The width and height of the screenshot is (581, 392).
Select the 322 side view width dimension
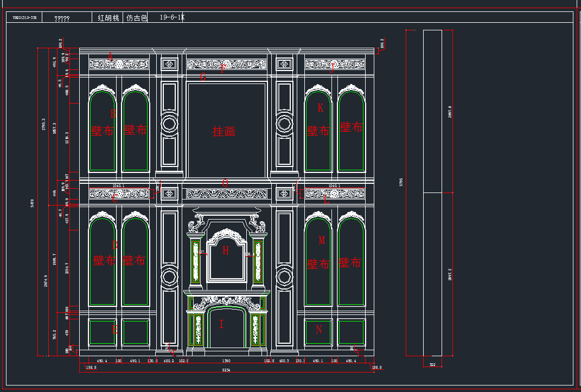432,365
